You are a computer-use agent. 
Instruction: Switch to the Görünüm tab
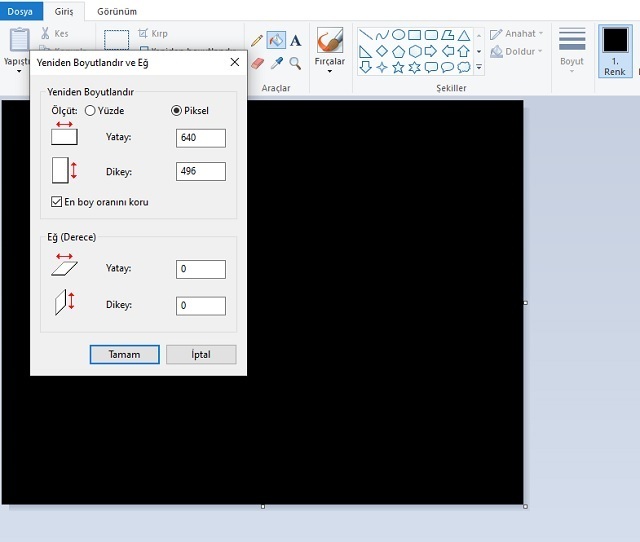tap(117, 11)
